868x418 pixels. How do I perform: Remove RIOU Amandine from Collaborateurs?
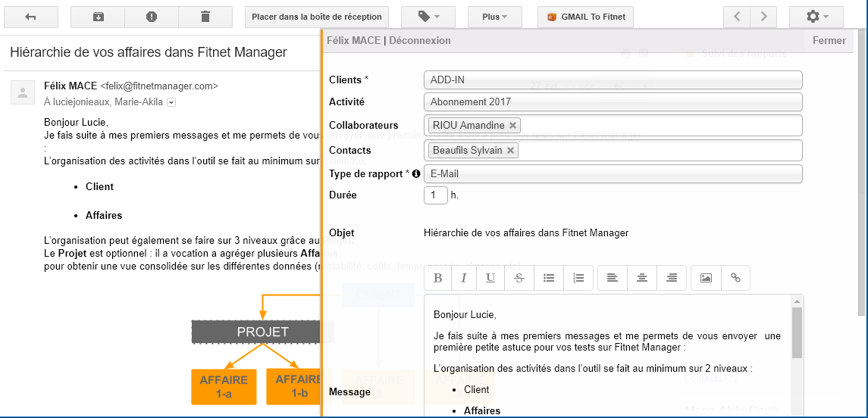pyautogui.click(x=513, y=126)
